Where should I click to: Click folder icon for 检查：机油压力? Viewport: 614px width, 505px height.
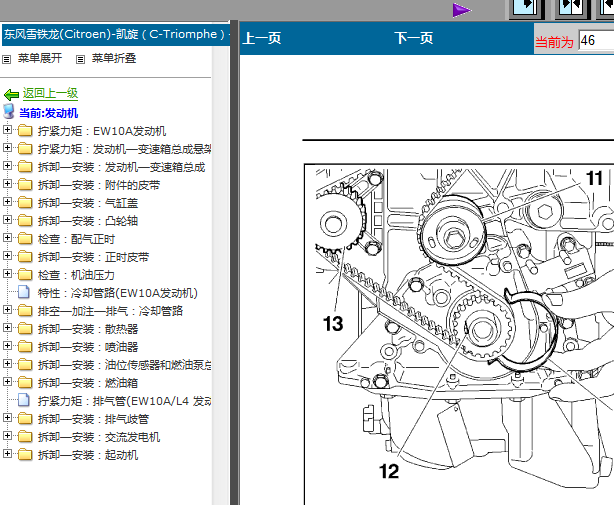[x=25, y=274]
